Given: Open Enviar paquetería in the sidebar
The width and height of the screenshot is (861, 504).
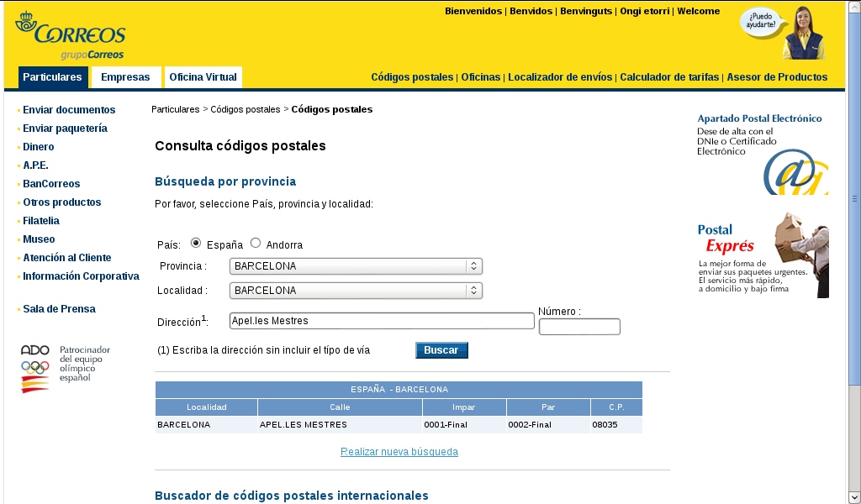Looking at the screenshot, I should pyautogui.click(x=66, y=129).
